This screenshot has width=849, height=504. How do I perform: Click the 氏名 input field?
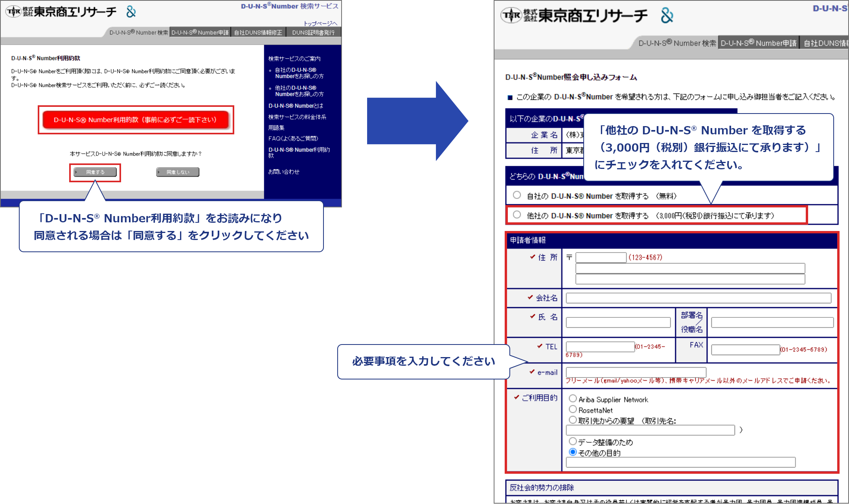[x=618, y=323]
